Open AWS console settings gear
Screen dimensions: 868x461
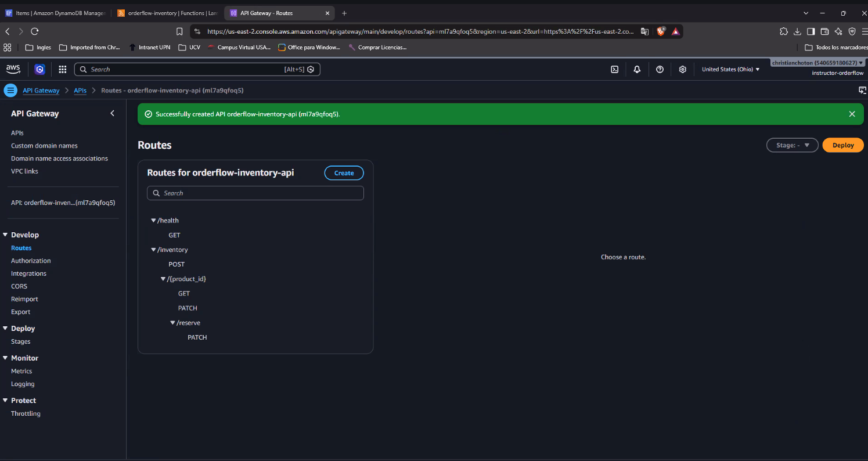pos(683,70)
